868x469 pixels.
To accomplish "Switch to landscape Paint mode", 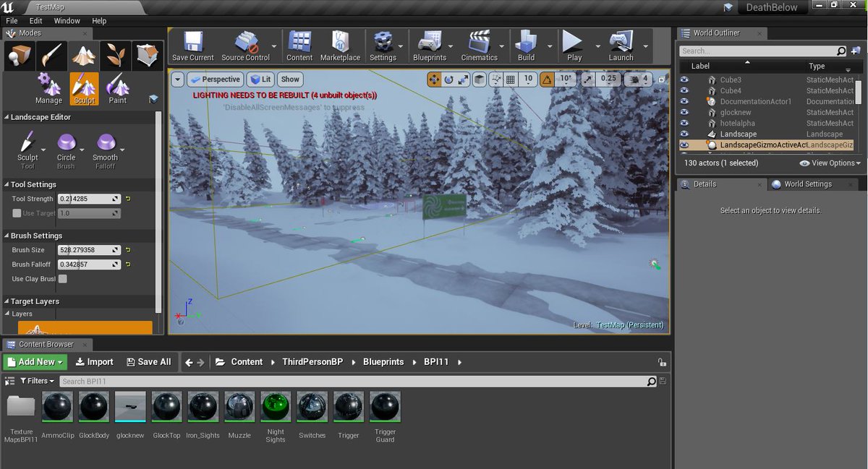I will pyautogui.click(x=117, y=89).
